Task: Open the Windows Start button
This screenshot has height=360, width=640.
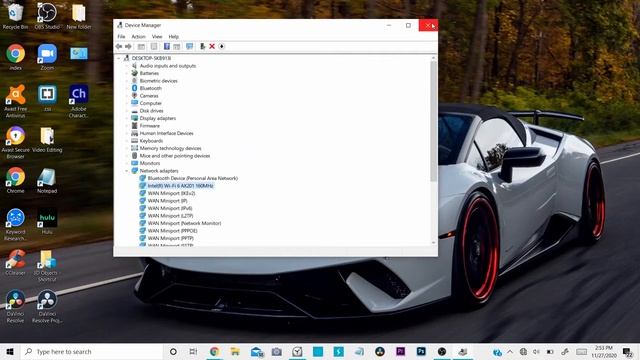Action: coord(10,351)
